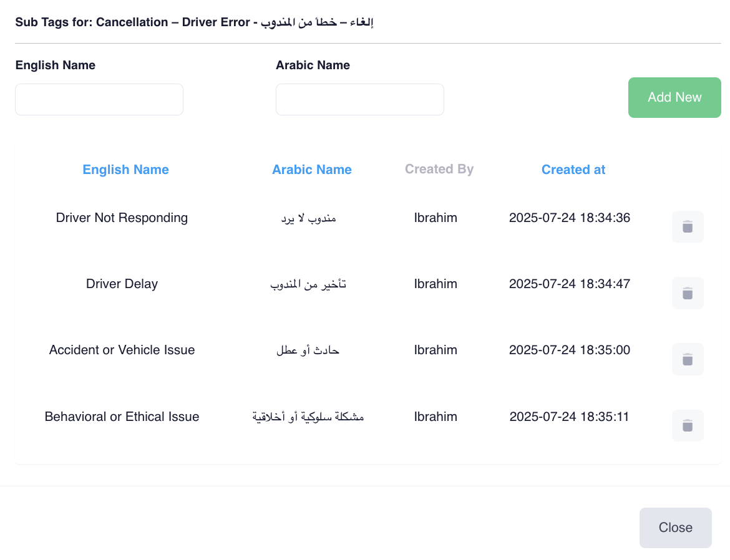Click timestamp 2025-07-24 18:34:47

coord(570,284)
